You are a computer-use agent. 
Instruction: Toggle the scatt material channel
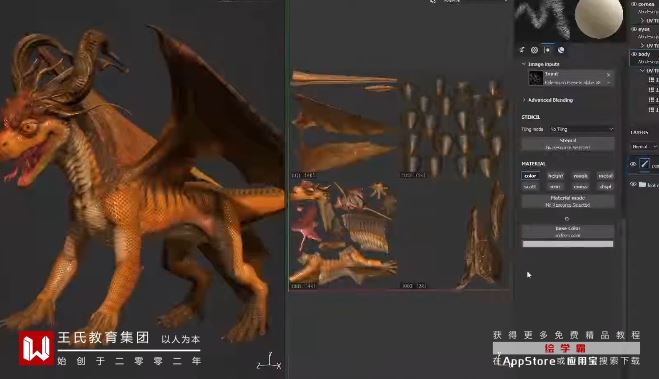tap(530, 187)
